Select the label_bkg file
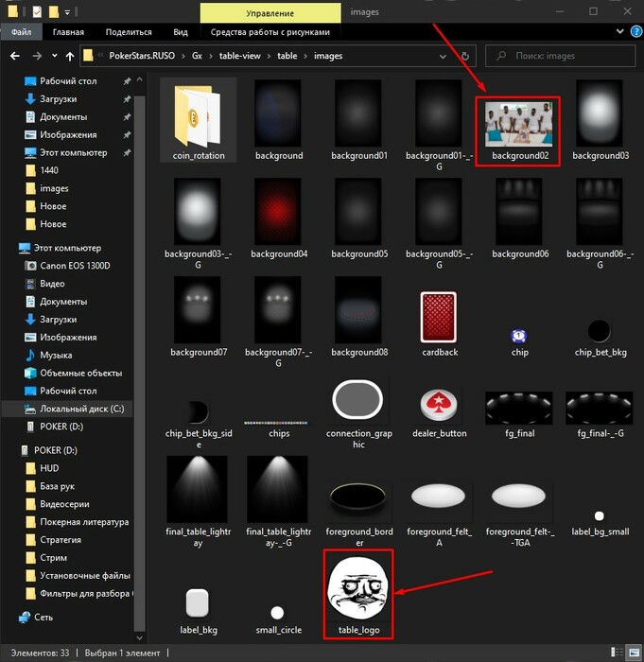This screenshot has width=644, height=662. pos(198,611)
